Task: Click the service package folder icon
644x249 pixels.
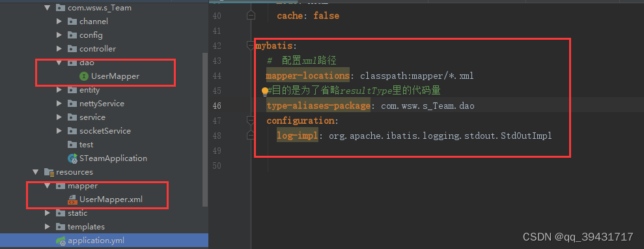Action: click(72, 117)
